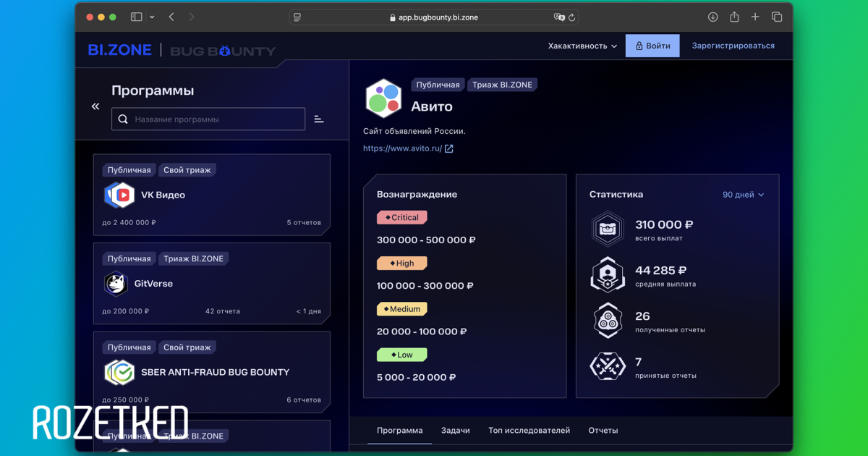868x456 pixels.
Task: Click the Триаж BI.ZONE tag above Авито
Action: coord(502,85)
